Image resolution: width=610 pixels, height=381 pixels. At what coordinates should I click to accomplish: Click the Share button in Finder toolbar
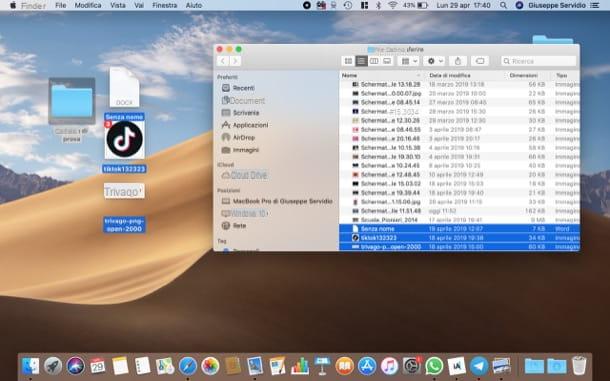458,61
